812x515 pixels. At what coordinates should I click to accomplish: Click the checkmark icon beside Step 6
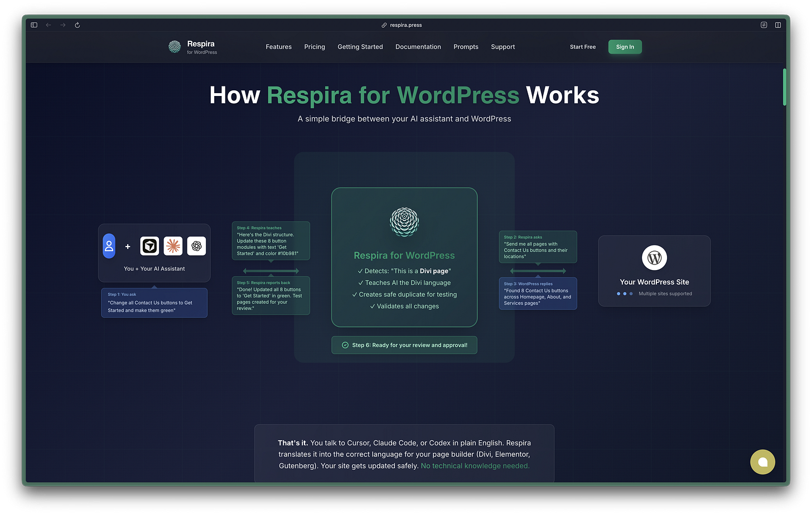pos(345,345)
